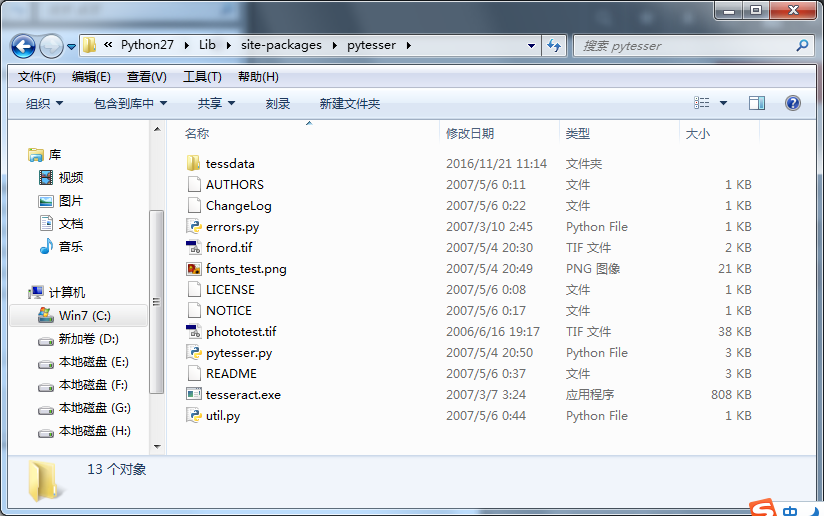Image resolution: width=824 pixels, height=516 pixels.
Task: Select the fnord.tif image icon
Action: coord(194,247)
